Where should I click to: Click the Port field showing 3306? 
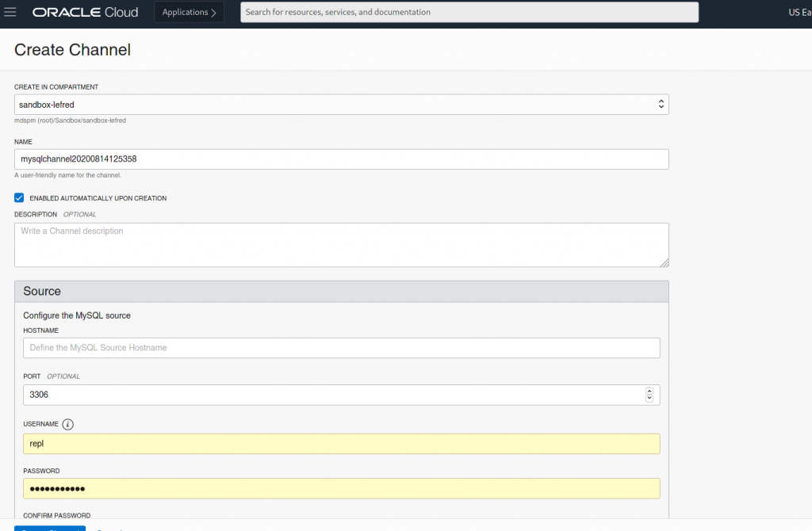click(x=341, y=395)
